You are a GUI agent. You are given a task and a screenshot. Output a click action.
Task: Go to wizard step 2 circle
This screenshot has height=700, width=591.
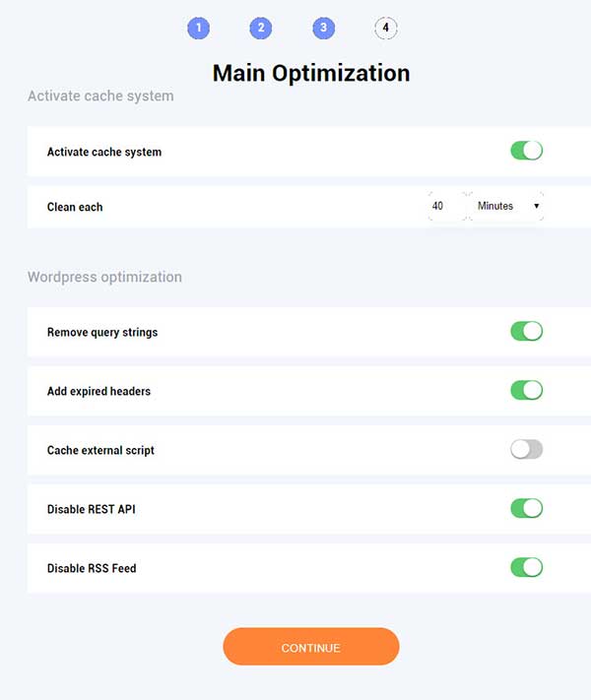click(x=261, y=28)
